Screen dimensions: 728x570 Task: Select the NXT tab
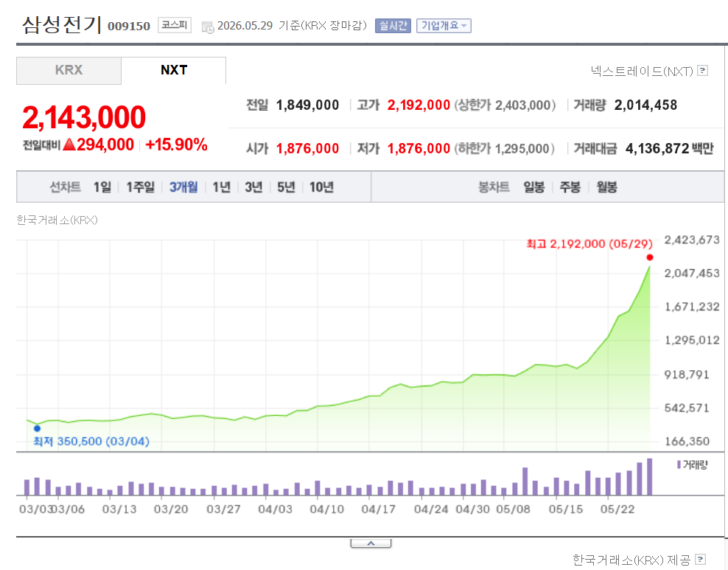174,70
